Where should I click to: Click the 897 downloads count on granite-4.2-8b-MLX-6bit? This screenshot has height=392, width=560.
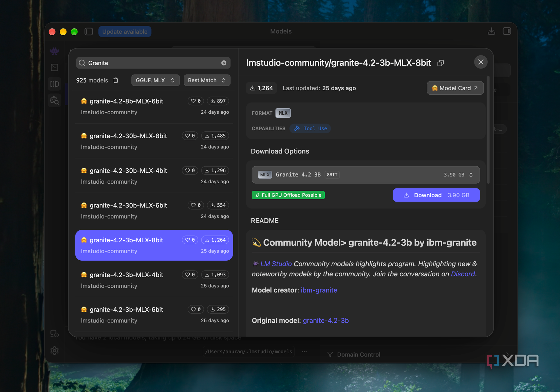tap(218, 101)
